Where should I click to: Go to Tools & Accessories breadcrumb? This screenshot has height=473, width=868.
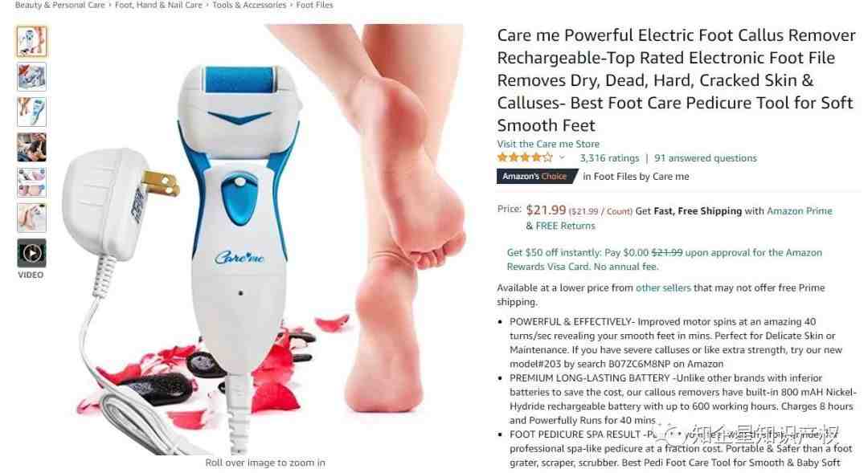click(x=249, y=5)
